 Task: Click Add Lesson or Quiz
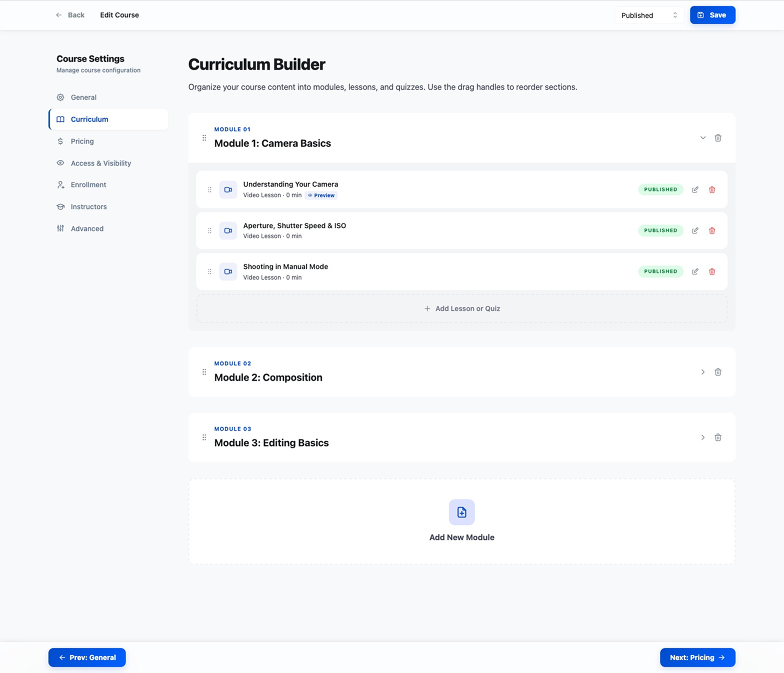[462, 309]
